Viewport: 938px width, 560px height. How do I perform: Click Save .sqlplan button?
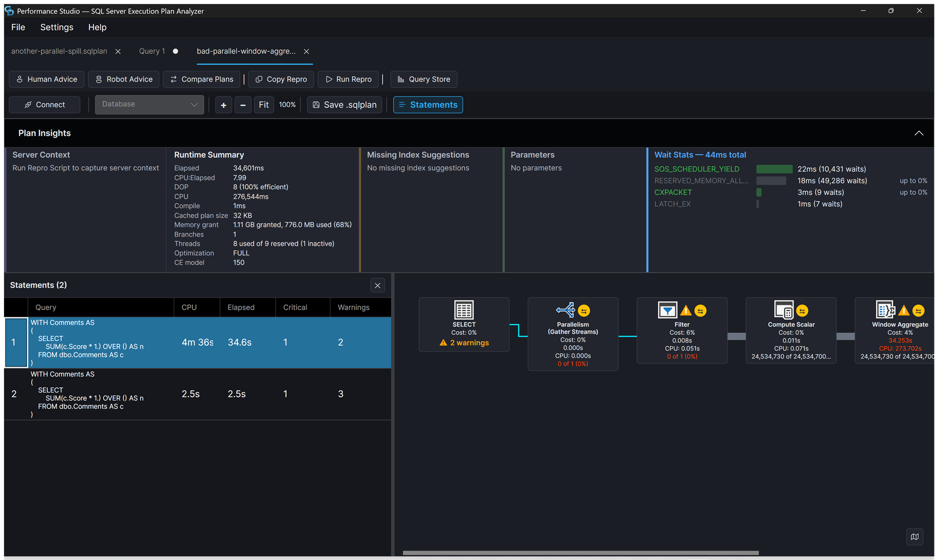tap(345, 105)
